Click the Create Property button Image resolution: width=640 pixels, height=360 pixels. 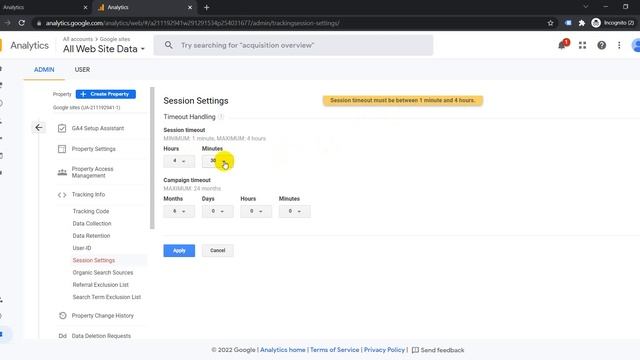(x=106, y=94)
